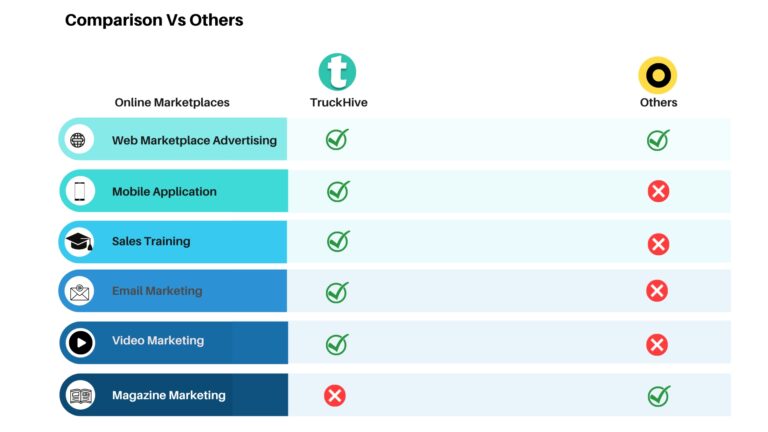Click the Others column header text
Screen dimensions: 768x432
pos(658,102)
